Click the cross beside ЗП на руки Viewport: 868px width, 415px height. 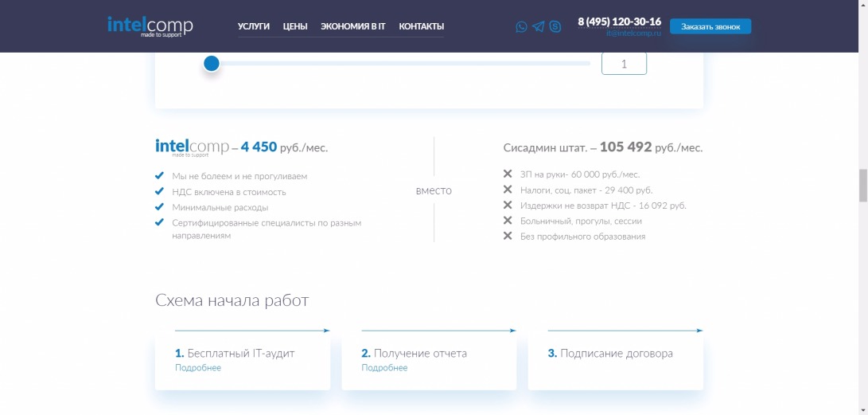click(507, 174)
